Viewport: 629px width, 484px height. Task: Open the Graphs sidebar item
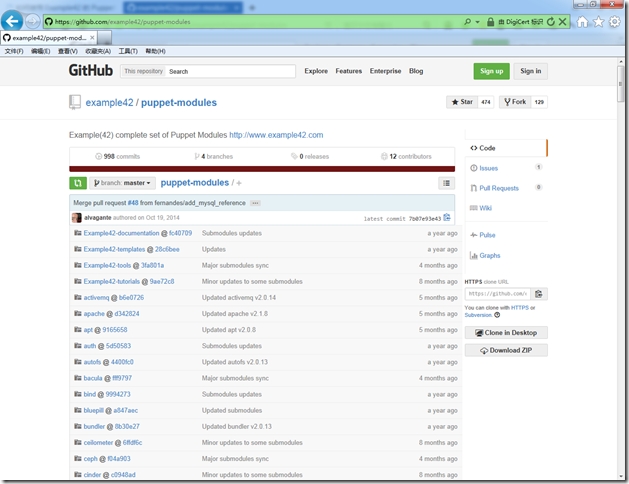tap(485, 255)
